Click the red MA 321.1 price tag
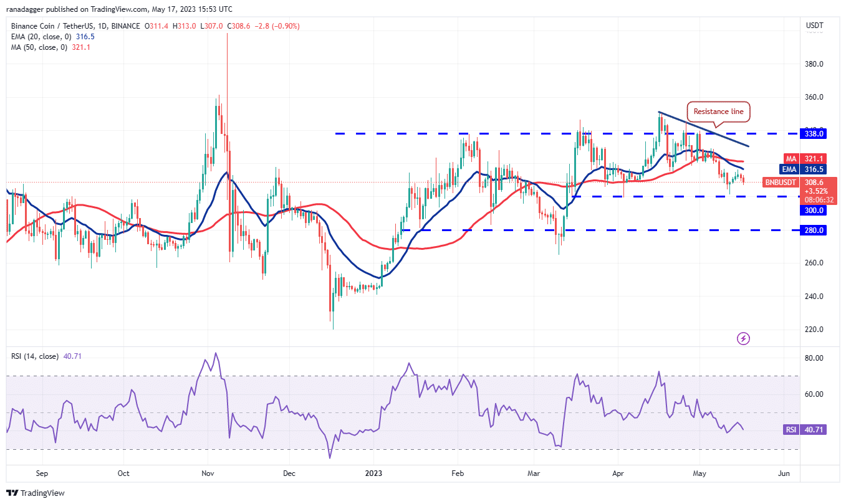Image resolution: width=846 pixels, height=504 pixels. click(805, 159)
